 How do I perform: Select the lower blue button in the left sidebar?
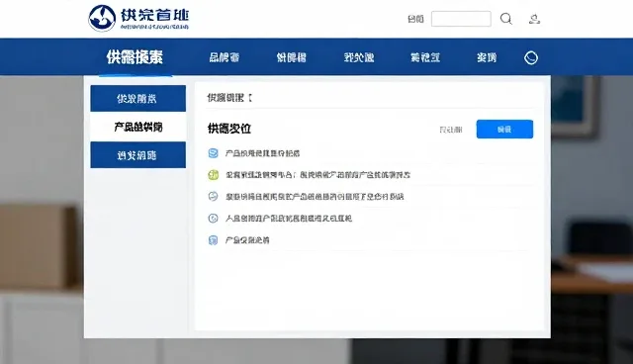(138, 155)
